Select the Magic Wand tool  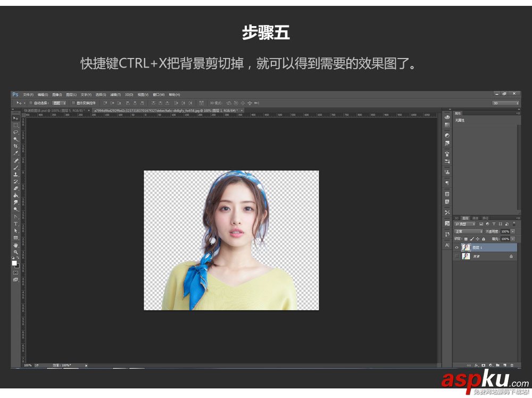[15, 139]
